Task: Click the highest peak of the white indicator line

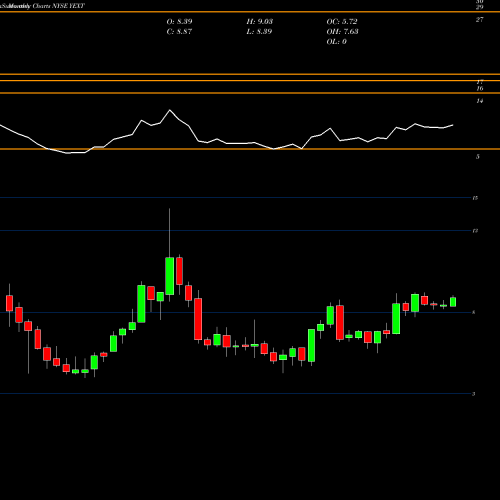Action: [170, 110]
